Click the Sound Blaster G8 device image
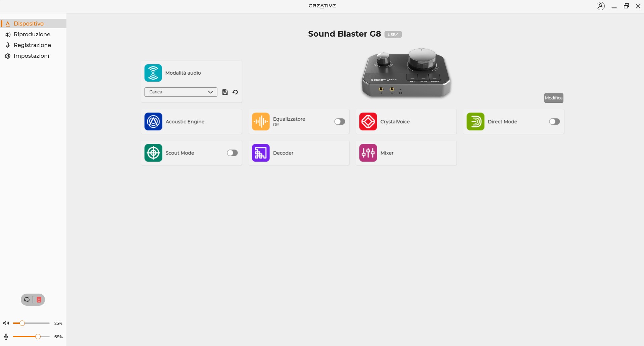This screenshot has height=346, width=644. point(406,73)
